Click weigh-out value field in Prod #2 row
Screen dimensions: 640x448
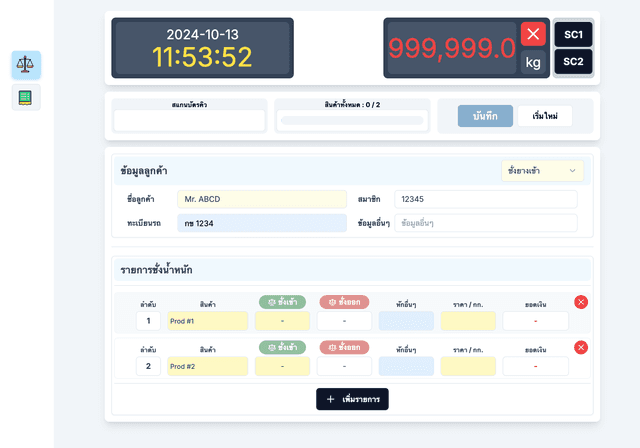pyautogui.click(x=344, y=366)
